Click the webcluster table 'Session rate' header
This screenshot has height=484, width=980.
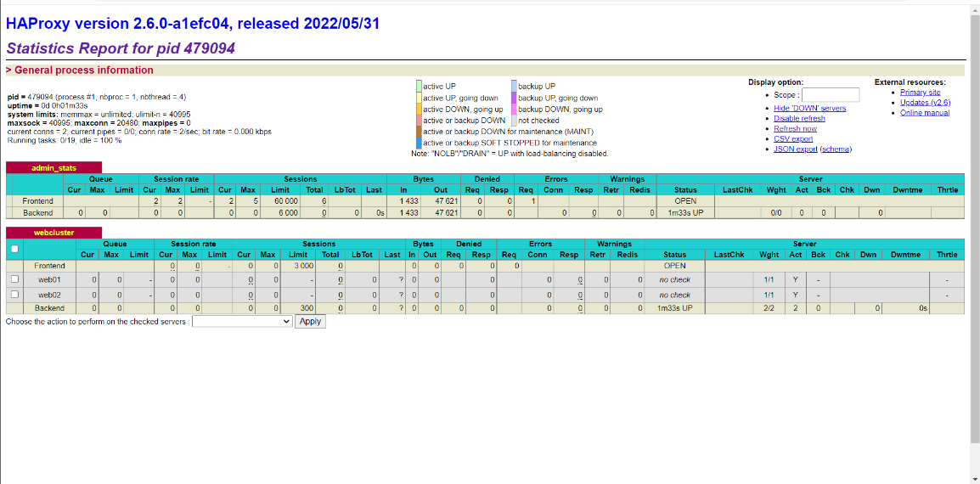(x=193, y=244)
